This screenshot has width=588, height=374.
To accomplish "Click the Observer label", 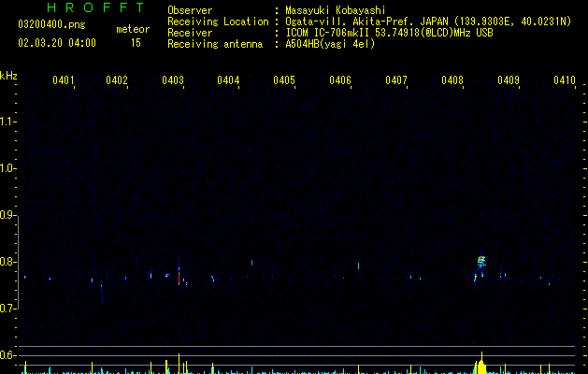I will point(190,10).
